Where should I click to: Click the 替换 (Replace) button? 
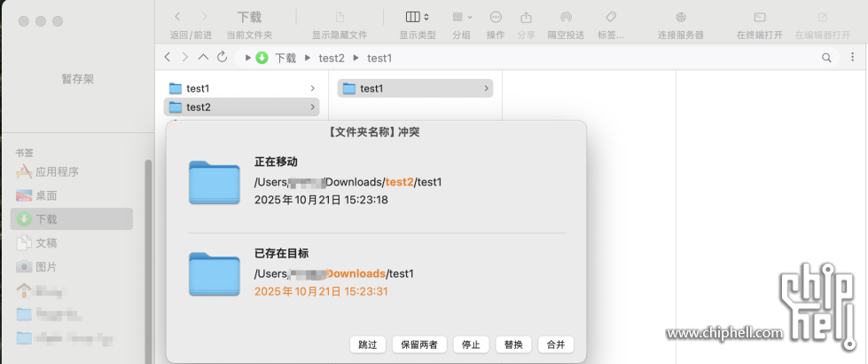pyautogui.click(x=513, y=344)
